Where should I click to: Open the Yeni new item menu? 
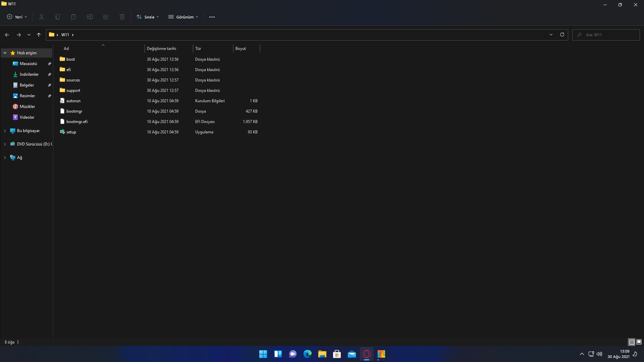17,17
